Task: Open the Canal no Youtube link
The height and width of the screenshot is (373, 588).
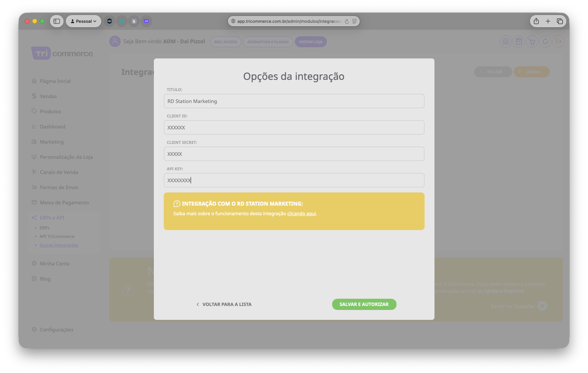Action: point(512,306)
